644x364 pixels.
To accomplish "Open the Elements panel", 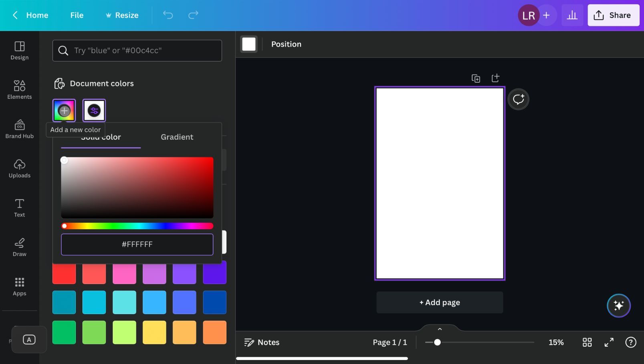I will [x=19, y=90].
